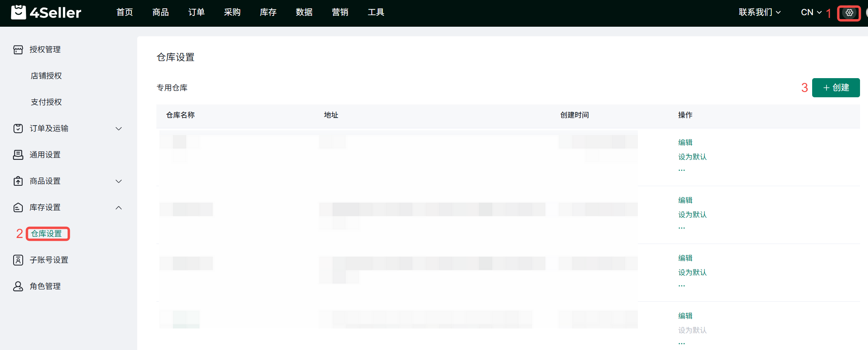The image size is (868, 350).
Task: Click the 商品设置 bag icon
Action: point(18,181)
